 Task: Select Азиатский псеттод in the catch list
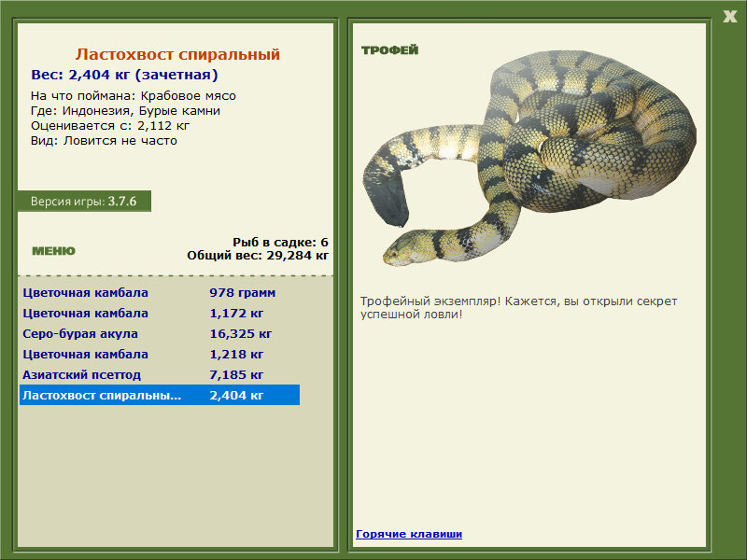pyautogui.click(x=160, y=375)
